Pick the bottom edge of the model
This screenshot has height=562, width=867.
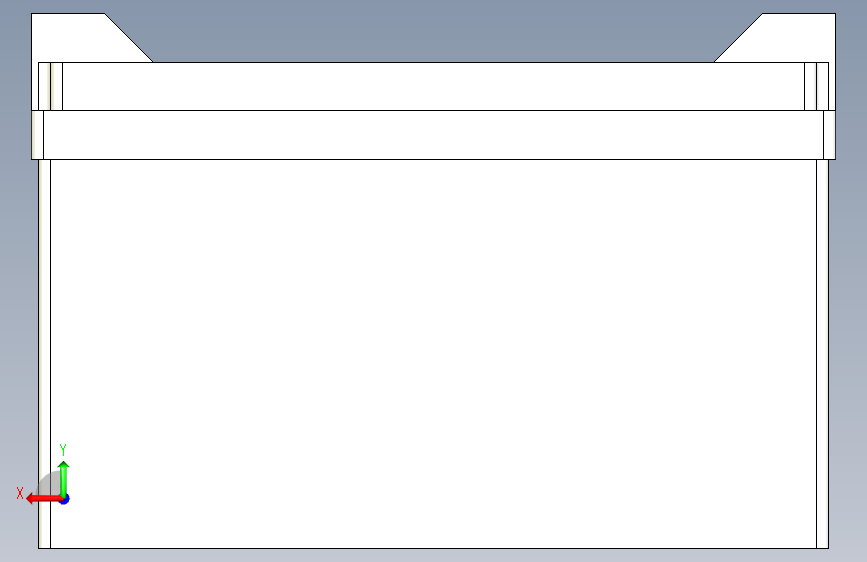tap(433, 548)
